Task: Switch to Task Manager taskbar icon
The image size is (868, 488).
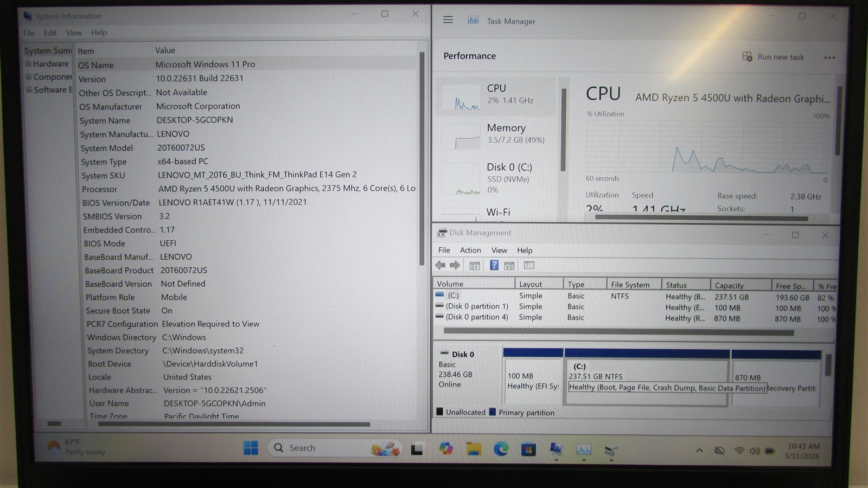Action: coord(584,450)
